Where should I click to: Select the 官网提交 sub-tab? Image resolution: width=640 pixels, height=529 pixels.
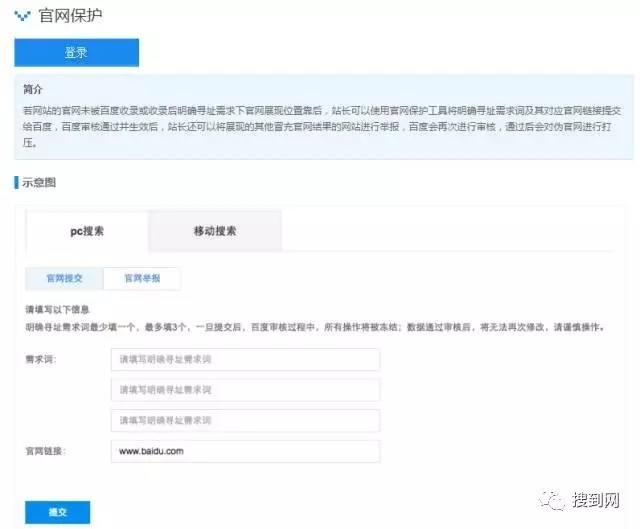coord(64,278)
